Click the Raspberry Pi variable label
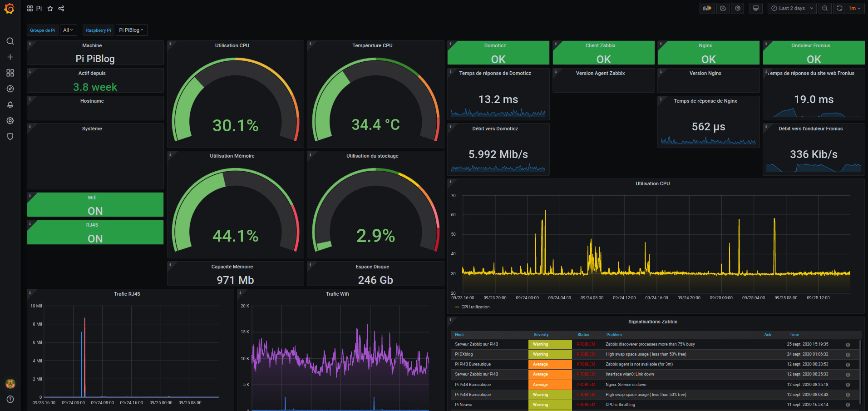The image size is (868, 411). click(x=98, y=30)
